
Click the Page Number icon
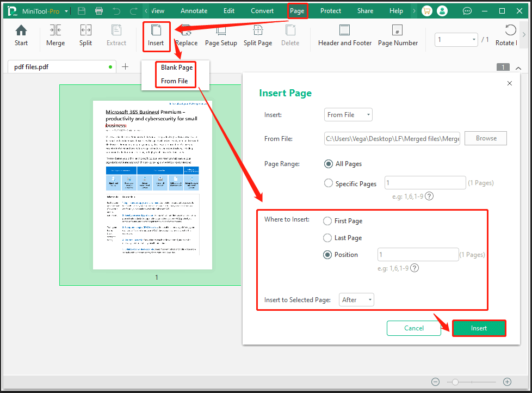click(x=398, y=35)
